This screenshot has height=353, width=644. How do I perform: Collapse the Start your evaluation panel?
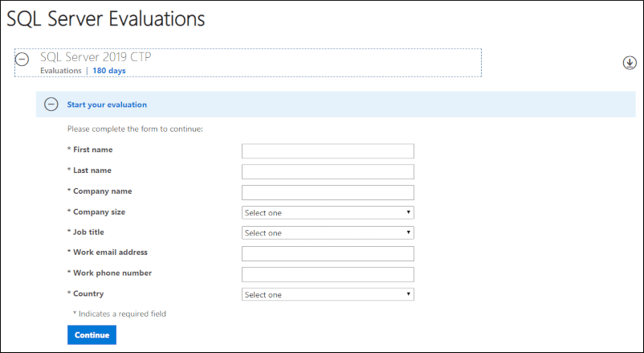pyautogui.click(x=51, y=105)
